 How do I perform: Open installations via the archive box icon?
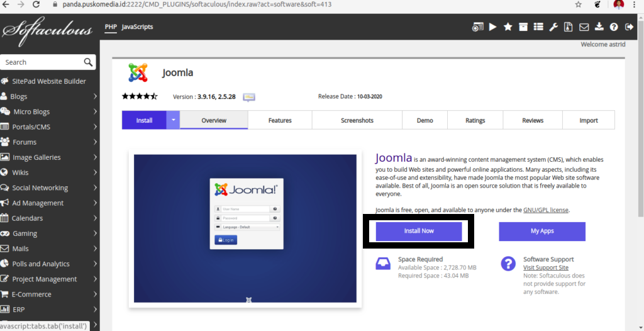[523, 27]
